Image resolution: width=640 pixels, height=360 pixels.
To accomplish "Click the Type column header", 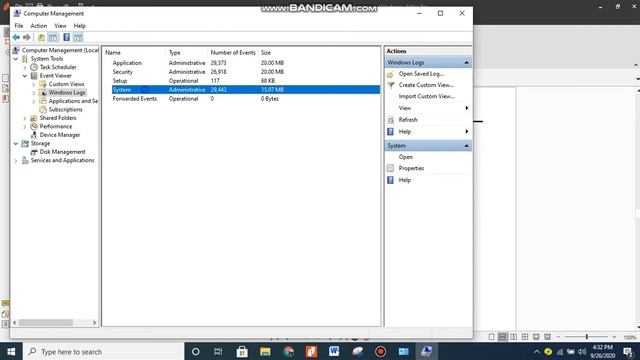I will [x=175, y=53].
